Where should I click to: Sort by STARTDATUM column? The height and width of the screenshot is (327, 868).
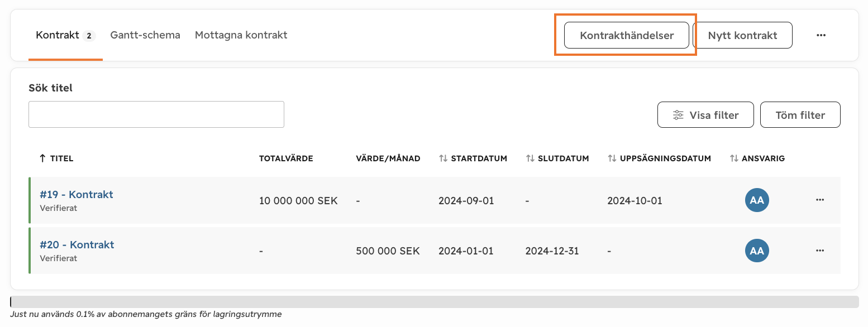(x=473, y=158)
